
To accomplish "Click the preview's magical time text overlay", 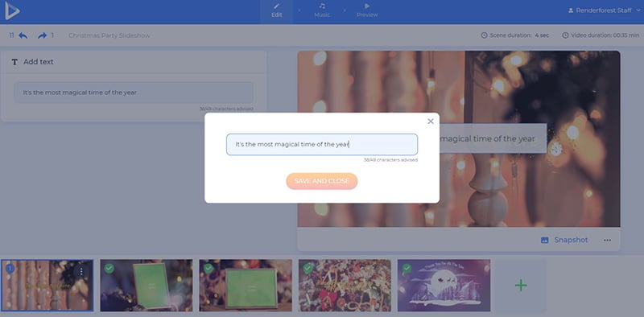I will (493, 139).
